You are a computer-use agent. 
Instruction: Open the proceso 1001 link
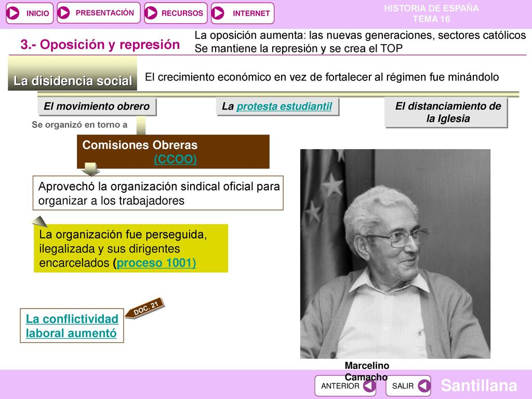point(156,263)
